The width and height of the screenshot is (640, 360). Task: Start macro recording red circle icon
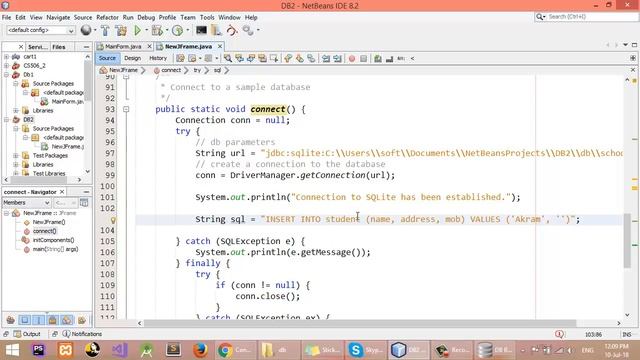point(352,58)
